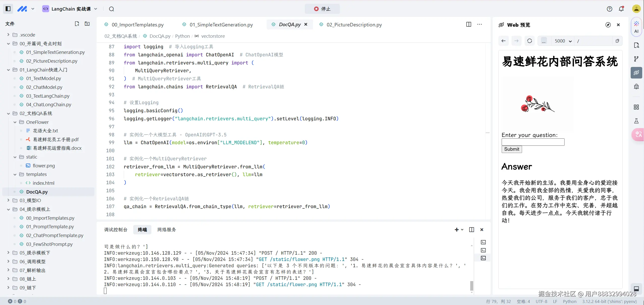Toggle split terminal view icon
The width and height of the screenshot is (644, 305).
[471, 230]
